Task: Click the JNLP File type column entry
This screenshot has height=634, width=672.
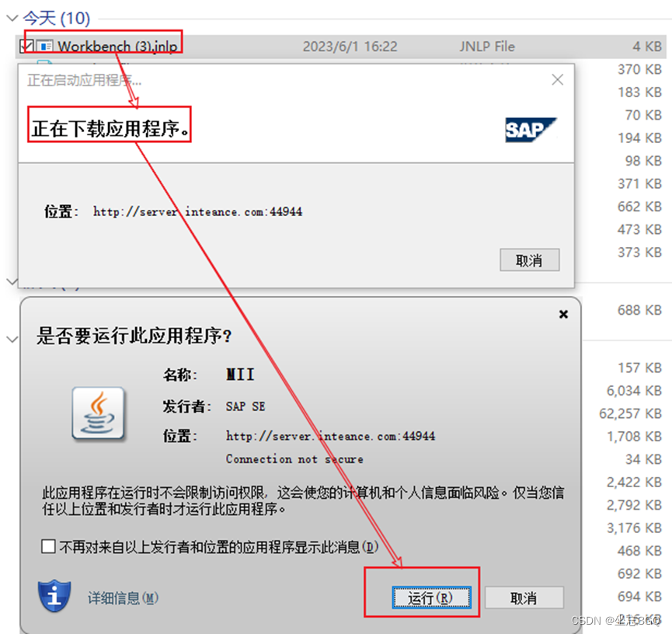Action: pyautogui.click(x=486, y=46)
